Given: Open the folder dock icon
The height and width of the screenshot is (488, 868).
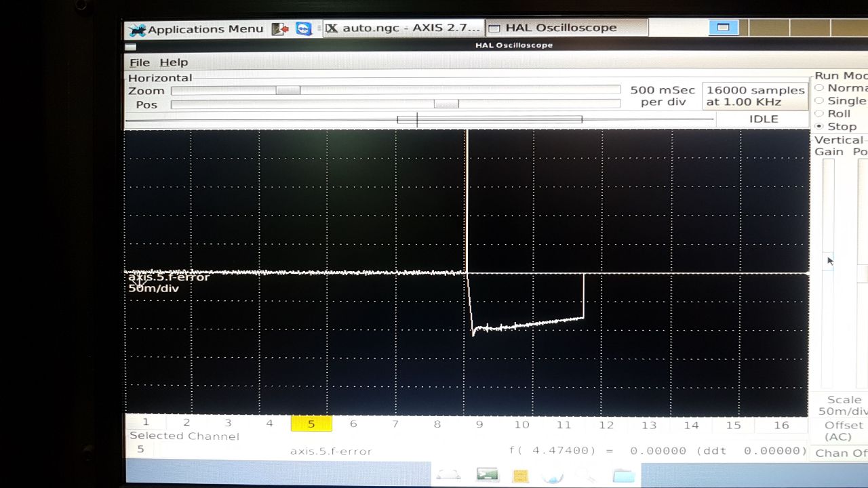Looking at the screenshot, I should (x=623, y=476).
